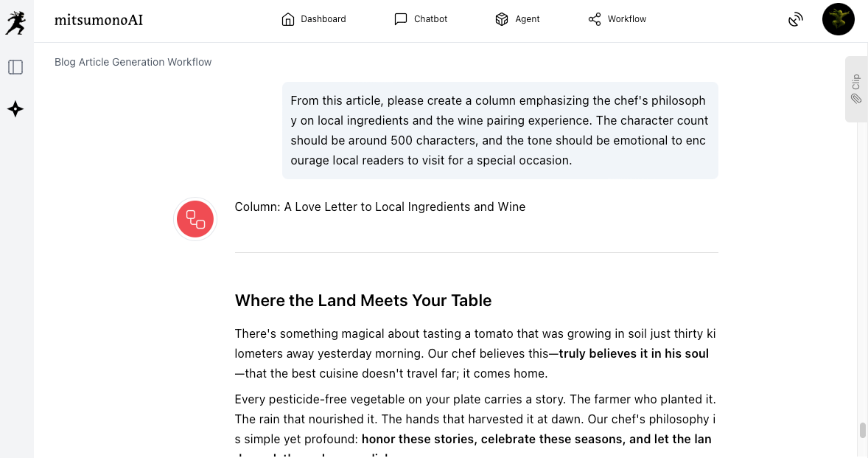Click the Where the Land Meets Your Table heading
The image size is (868, 458).
point(363,300)
